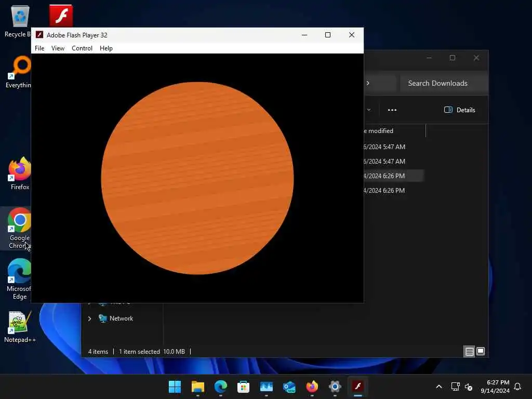Expand the Network tree node in Explorer

click(x=89, y=318)
